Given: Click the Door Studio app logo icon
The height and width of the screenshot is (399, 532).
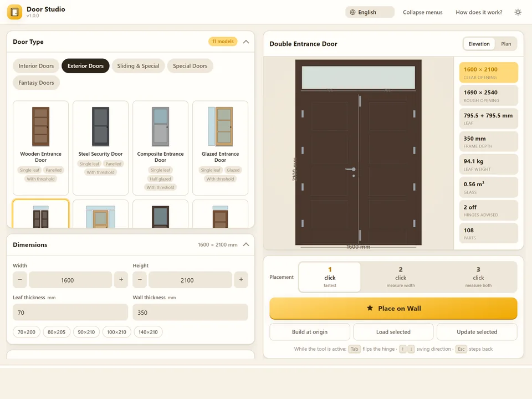Looking at the screenshot, I should click(14, 12).
